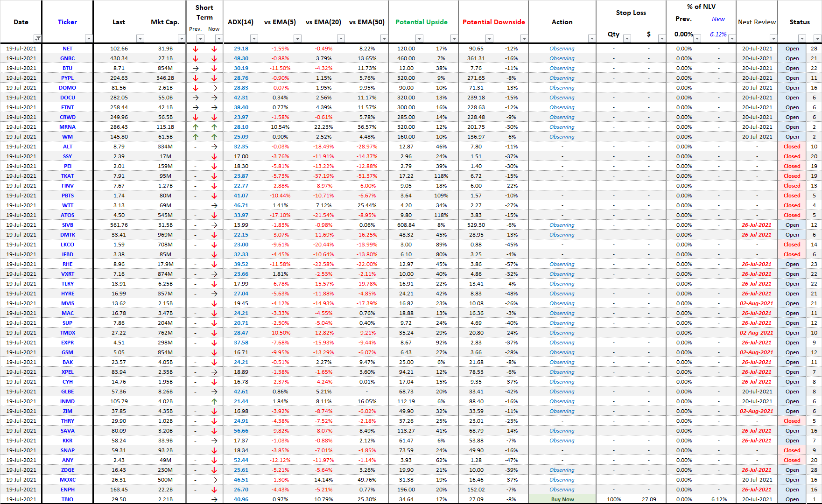Click the right arrow in KKR row
Image resolution: width=822 pixels, height=504 pixels.
214,441
